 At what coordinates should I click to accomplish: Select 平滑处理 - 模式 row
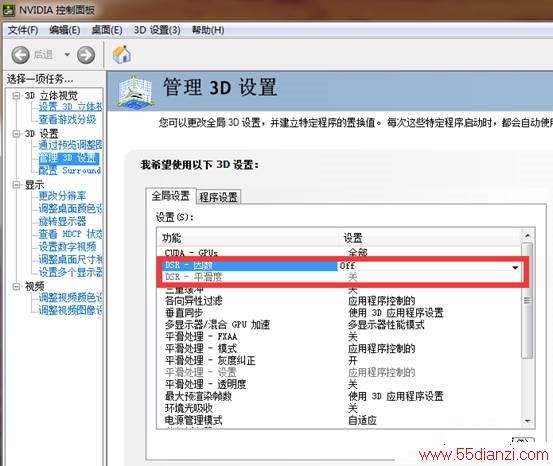point(340,349)
